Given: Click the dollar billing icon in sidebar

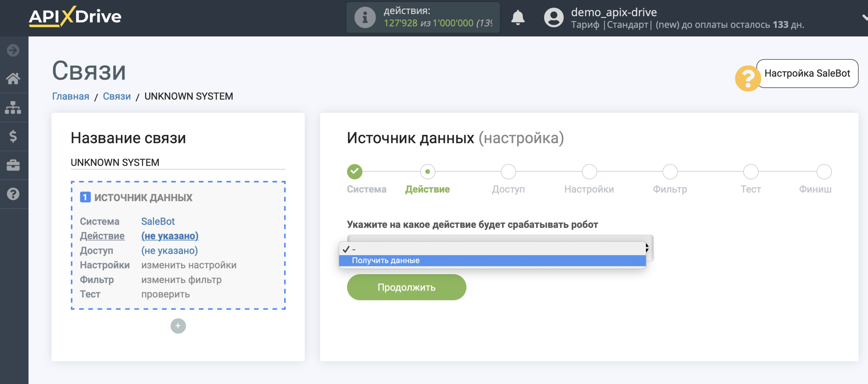Looking at the screenshot, I should click(x=13, y=136).
